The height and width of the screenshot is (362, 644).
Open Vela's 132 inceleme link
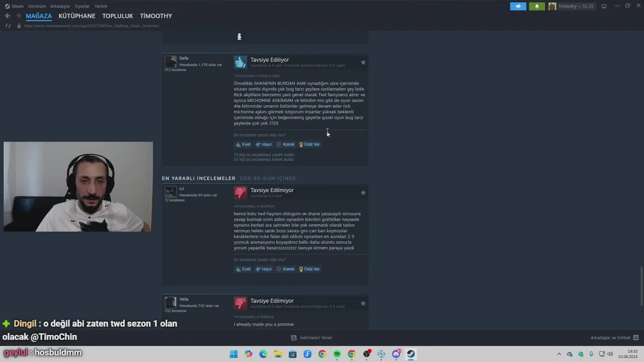(x=176, y=311)
